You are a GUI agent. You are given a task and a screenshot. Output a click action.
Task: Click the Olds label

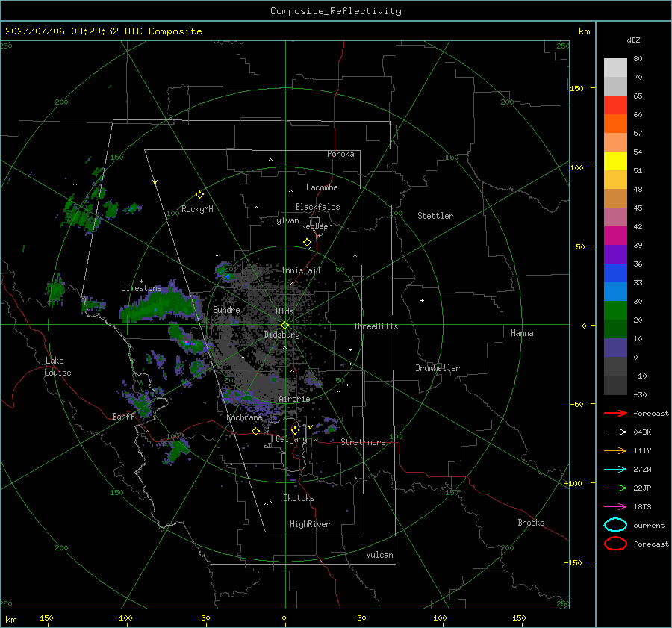point(284,311)
